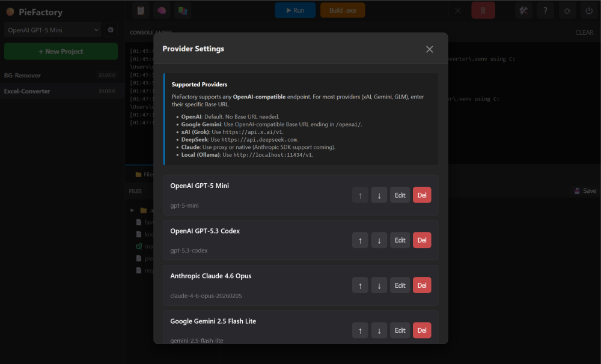The image size is (601, 364).
Task: Click the red trash button in the toolbar
Action: 483,10
